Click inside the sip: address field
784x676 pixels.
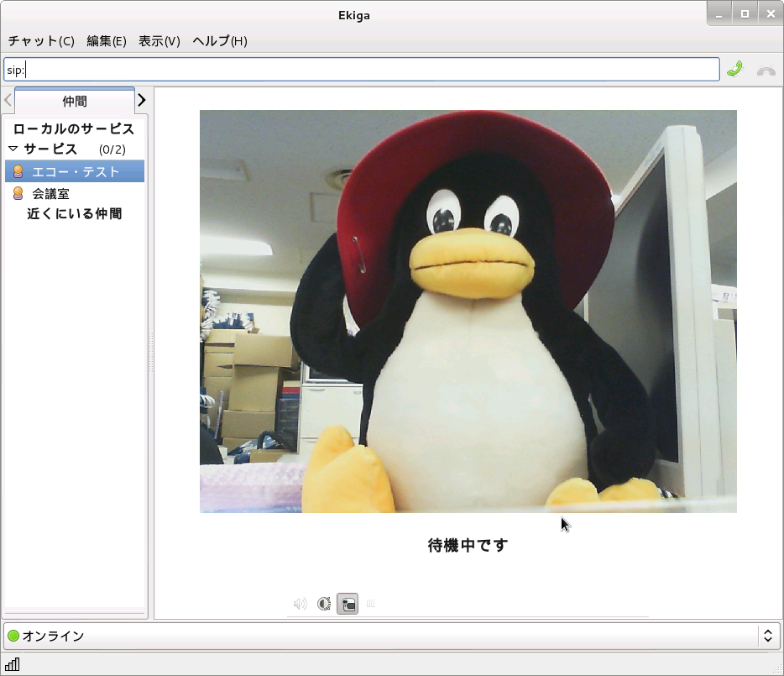click(x=361, y=69)
